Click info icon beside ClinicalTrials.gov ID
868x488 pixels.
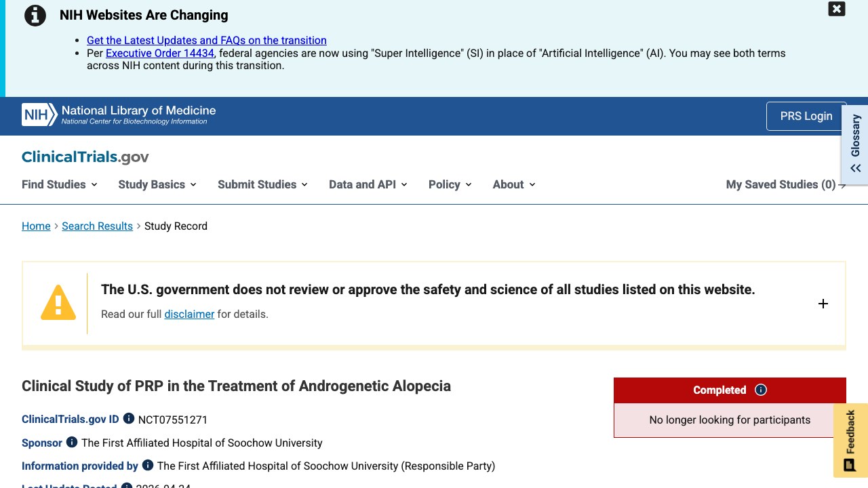click(x=129, y=419)
